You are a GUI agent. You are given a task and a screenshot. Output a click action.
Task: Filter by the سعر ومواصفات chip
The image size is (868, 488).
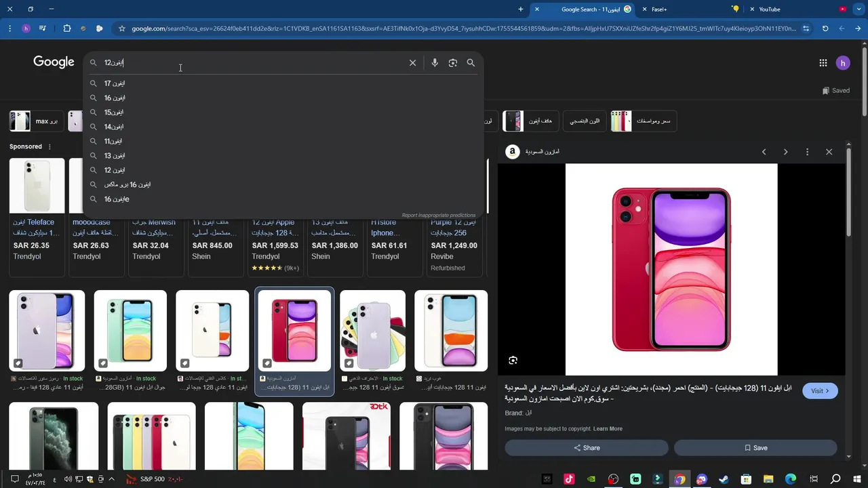[644, 121]
